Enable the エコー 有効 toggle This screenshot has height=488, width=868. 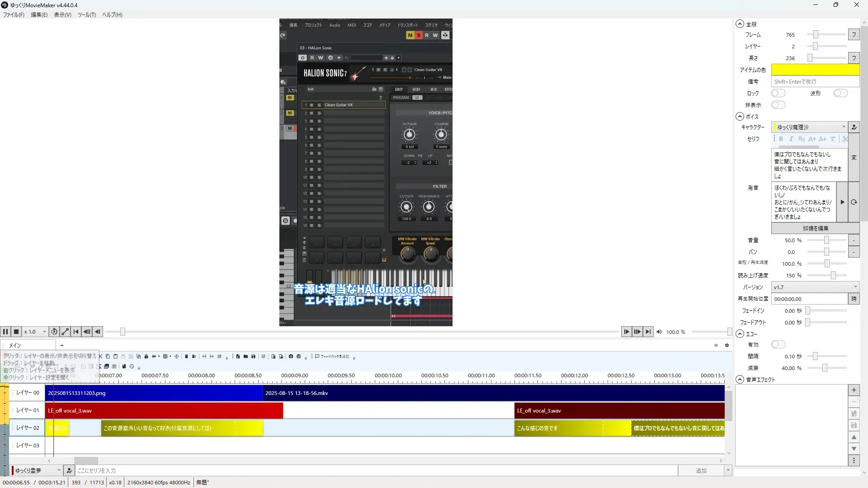(778, 344)
